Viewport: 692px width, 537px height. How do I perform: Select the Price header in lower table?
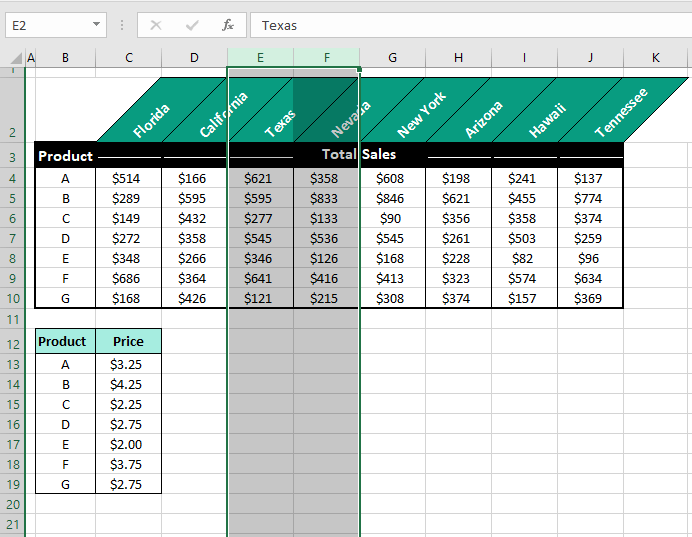coord(128,342)
